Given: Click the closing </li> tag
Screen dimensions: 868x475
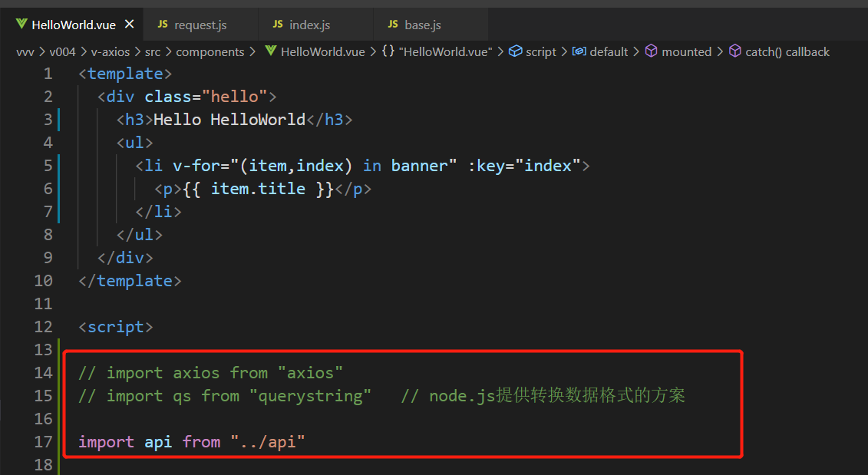Looking at the screenshot, I should click(158, 212).
